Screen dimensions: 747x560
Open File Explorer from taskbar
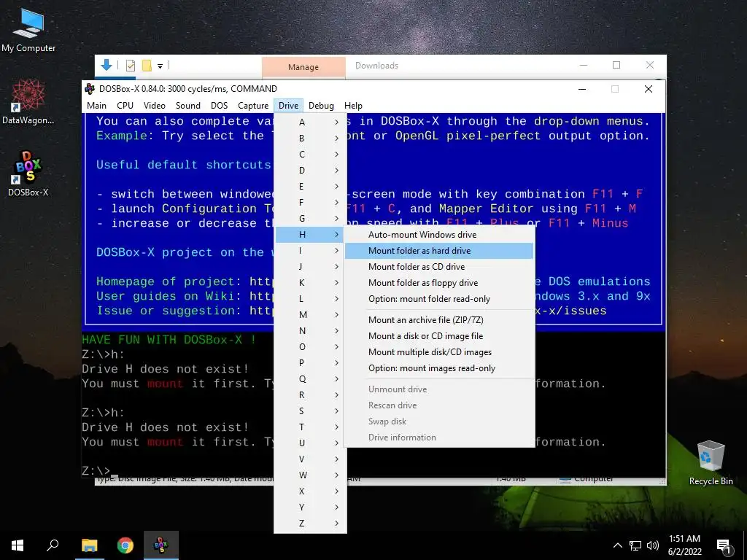pyautogui.click(x=89, y=545)
